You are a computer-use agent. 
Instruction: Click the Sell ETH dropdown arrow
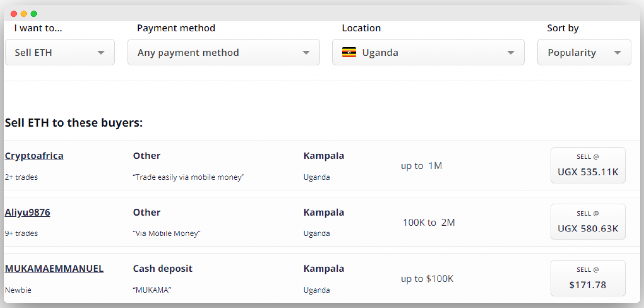(x=101, y=53)
